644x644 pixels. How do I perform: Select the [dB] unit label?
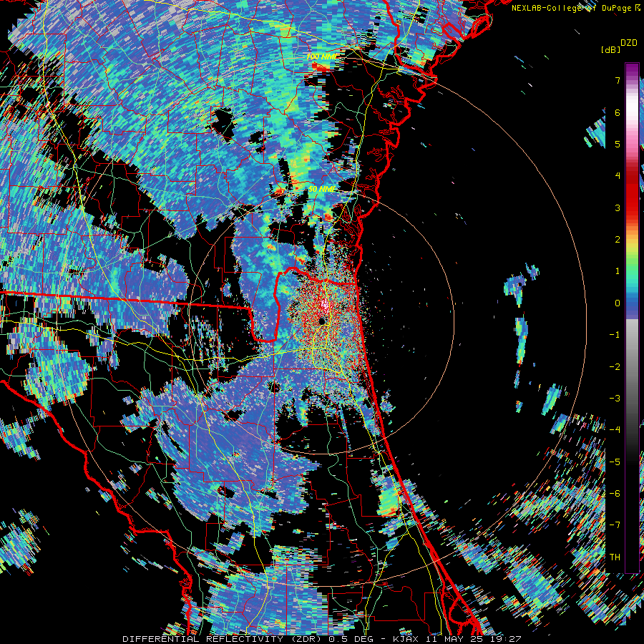611,49
